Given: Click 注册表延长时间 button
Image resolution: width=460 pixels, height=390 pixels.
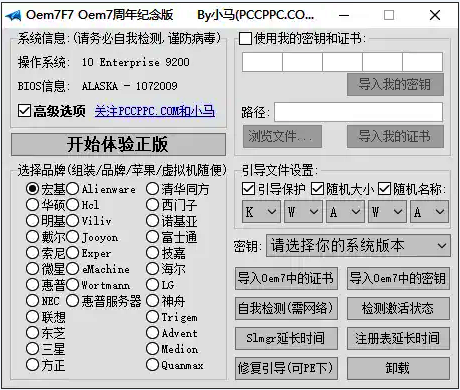Looking at the screenshot, I should pos(398,338).
